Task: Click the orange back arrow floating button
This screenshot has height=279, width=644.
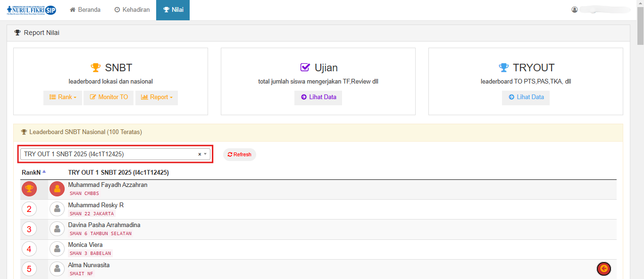Action: pos(603,269)
